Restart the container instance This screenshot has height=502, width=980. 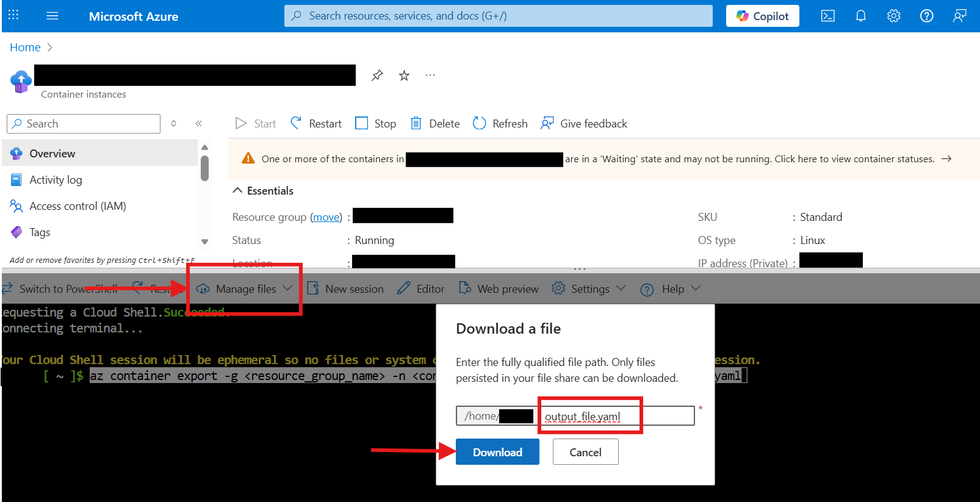coord(316,124)
